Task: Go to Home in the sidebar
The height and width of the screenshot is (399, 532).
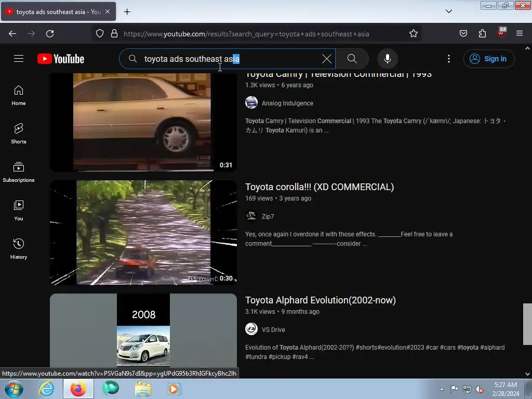Action: (x=19, y=96)
